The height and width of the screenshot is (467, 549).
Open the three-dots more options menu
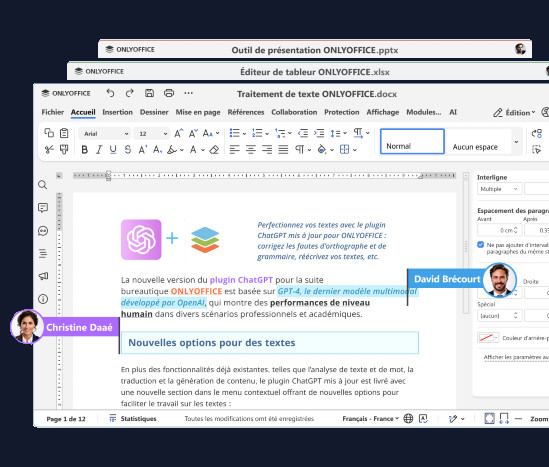188,93
